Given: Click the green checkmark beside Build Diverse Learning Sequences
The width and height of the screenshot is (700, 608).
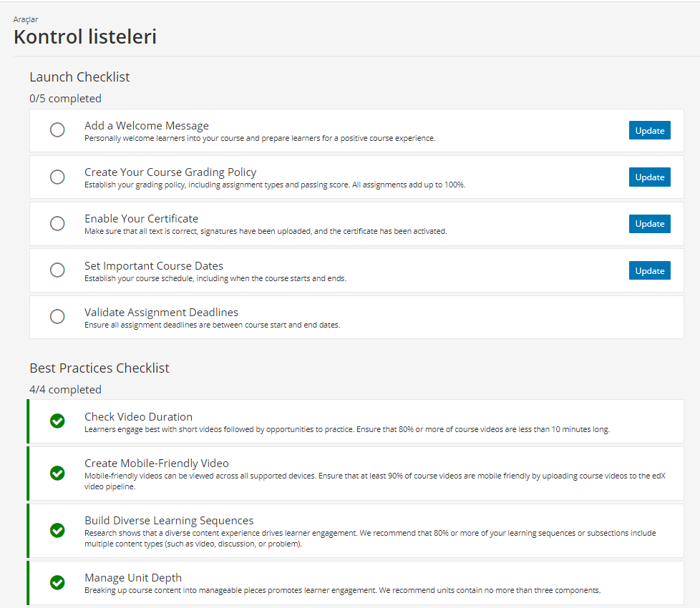Looking at the screenshot, I should click(x=57, y=530).
